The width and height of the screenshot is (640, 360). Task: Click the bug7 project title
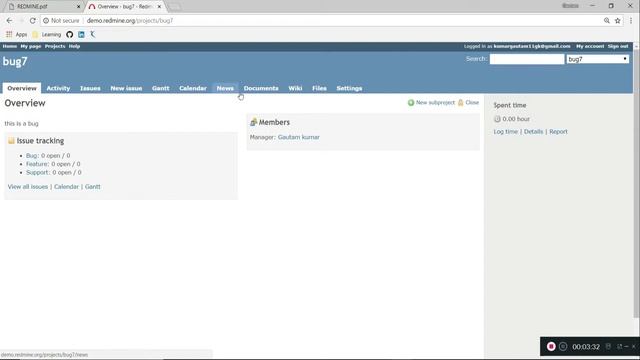click(15, 61)
